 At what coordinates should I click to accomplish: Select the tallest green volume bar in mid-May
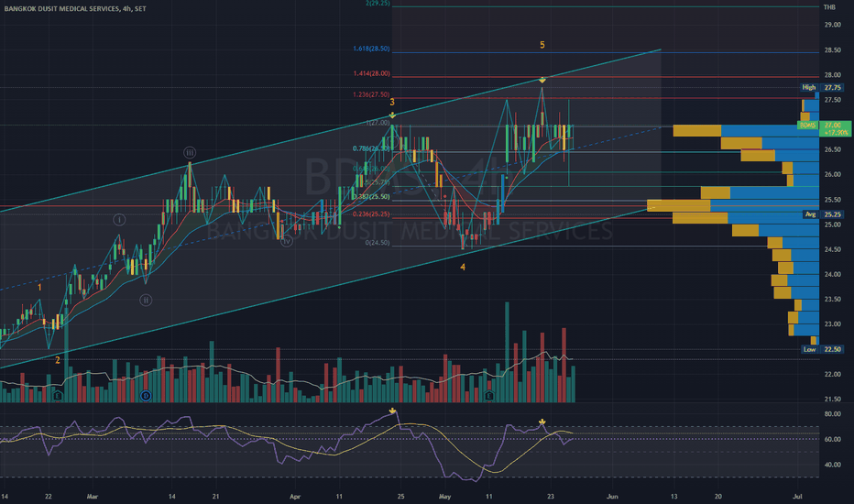507,352
